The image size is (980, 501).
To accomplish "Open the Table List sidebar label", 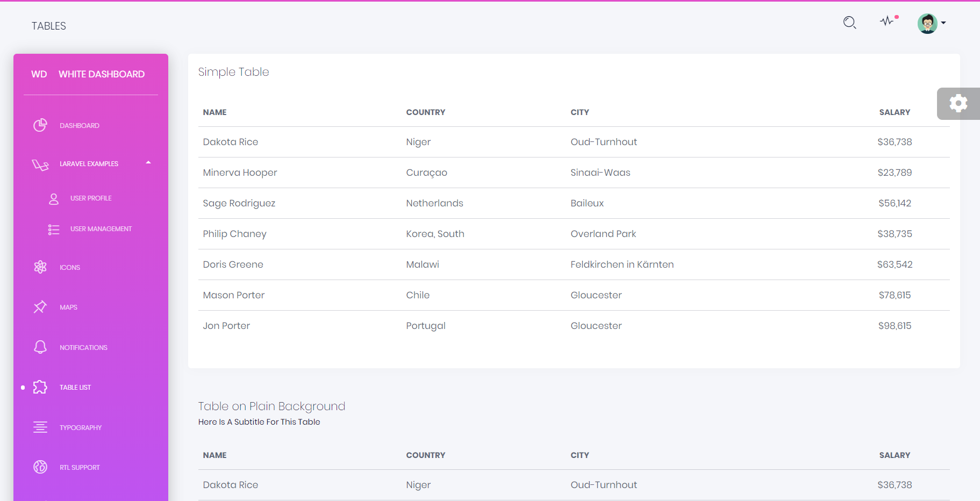I will click(x=75, y=388).
